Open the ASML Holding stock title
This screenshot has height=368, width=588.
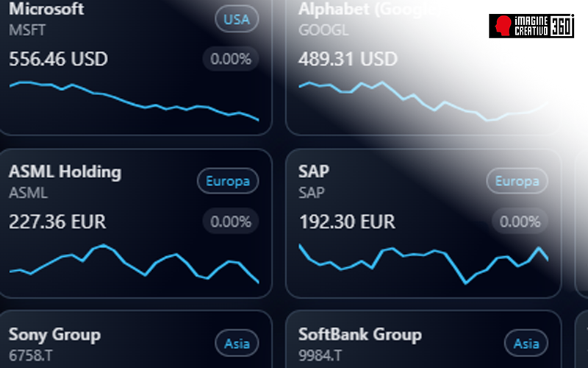click(x=65, y=172)
